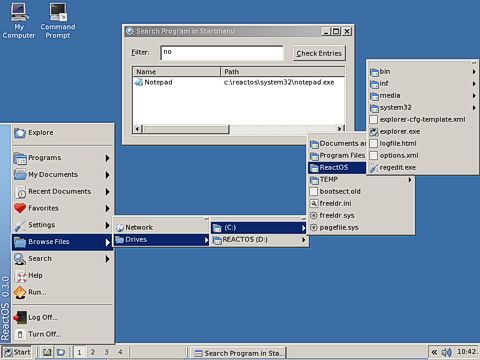Click the bootsect.old entry
Screen dimensions: 480x360
pyautogui.click(x=361, y=192)
